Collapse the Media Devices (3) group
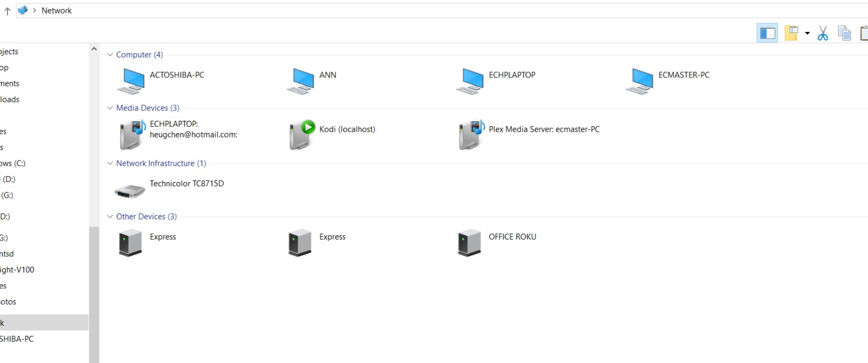 click(110, 108)
